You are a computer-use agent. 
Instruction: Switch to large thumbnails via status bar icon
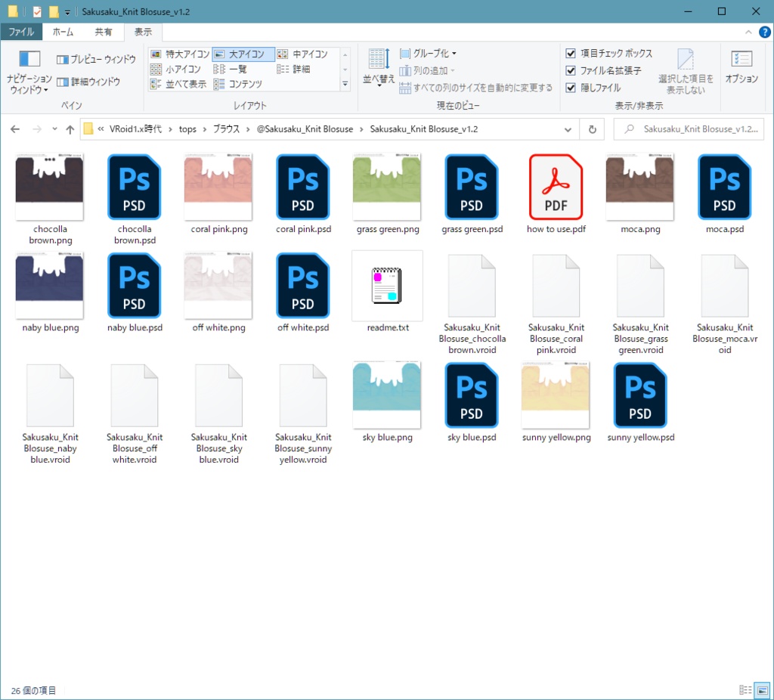pyautogui.click(x=763, y=690)
